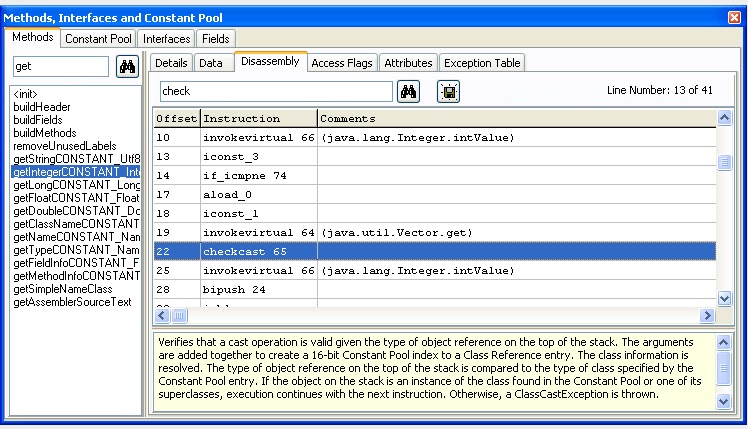Select the aload_0 instruction row
The image size is (748, 429).
(435, 195)
